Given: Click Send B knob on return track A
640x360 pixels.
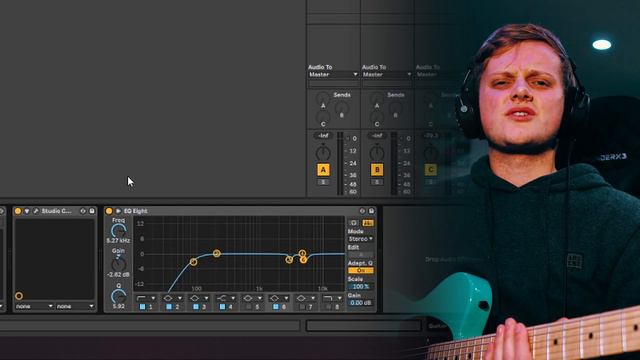Looking at the screenshot, I should coord(342,108).
